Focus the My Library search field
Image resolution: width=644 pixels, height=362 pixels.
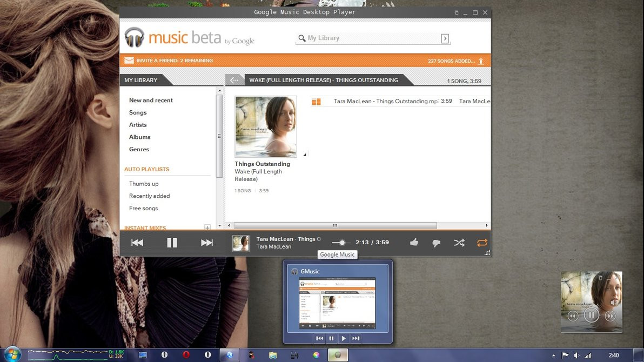(x=373, y=38)
